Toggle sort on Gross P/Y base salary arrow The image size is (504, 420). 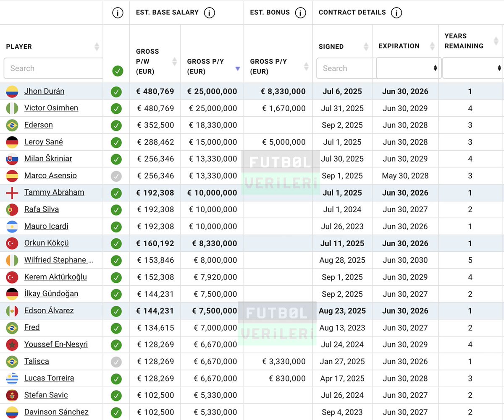(x=238, y=68)
